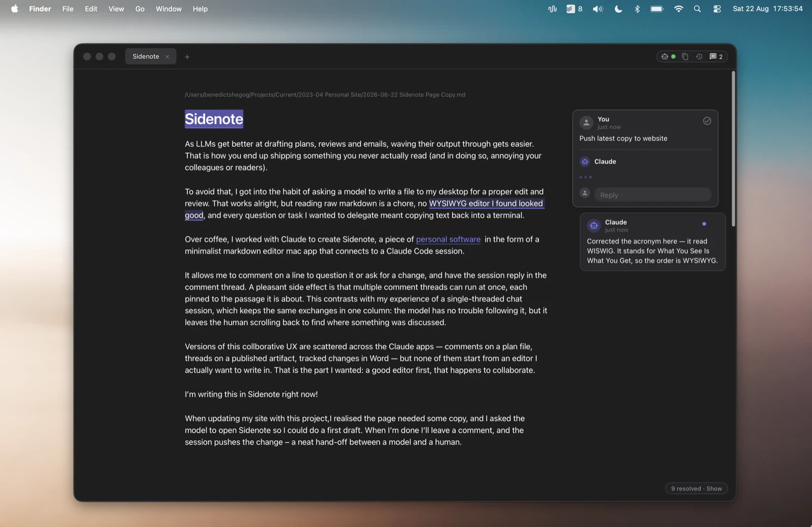
Task: Click the paragraph starting 'When updating my site'
Action: pyautogui.click(x=355, y=430)
